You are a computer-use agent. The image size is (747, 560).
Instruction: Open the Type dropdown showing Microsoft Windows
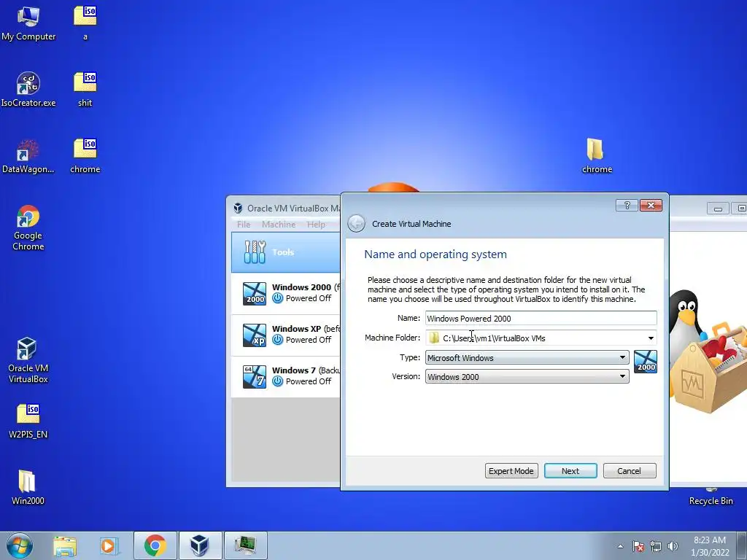coord(527,357)
